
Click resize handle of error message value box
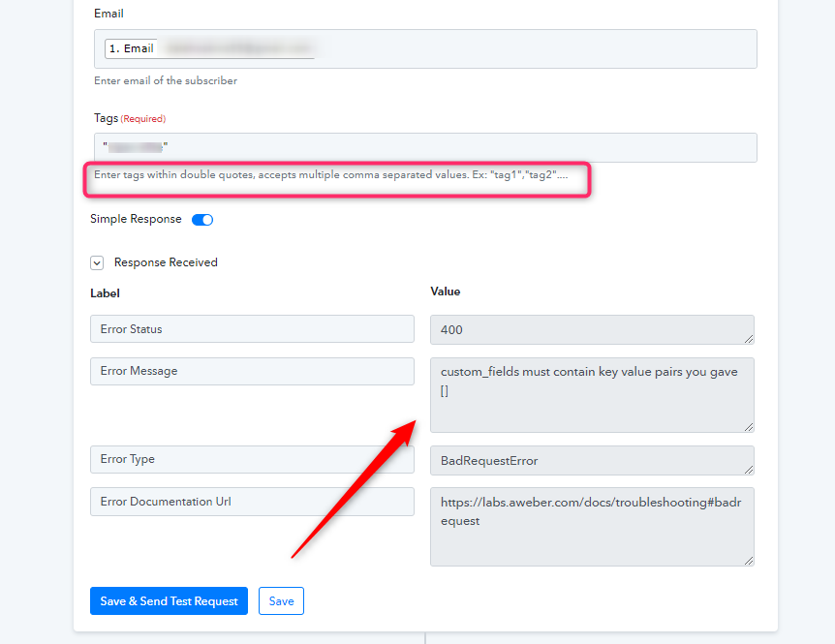click(x=749, y=427)
